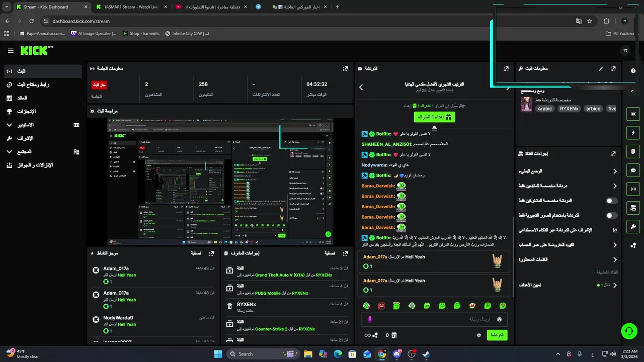Toggle the stream preview widget in right rail
This screenshot has width=644, height=362.
coord(633,114)
